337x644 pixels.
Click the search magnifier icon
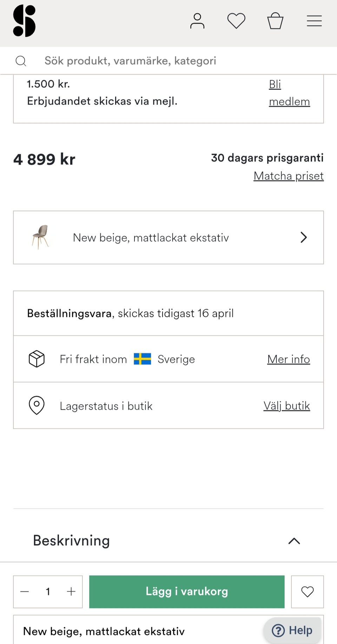pyautogui.click(x=21, y=61)
